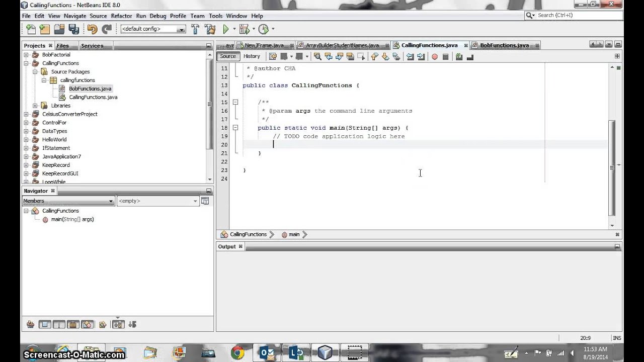Image resolution: width=644 pixels, height=362 pixels.
Task: Select main(String[] args) in Navigator
Action: (72, 219)
